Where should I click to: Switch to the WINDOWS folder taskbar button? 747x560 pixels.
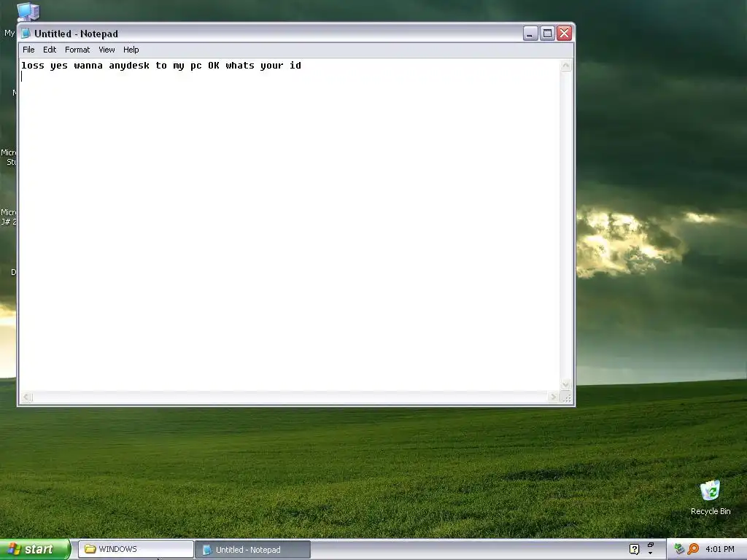coord(136,550)
